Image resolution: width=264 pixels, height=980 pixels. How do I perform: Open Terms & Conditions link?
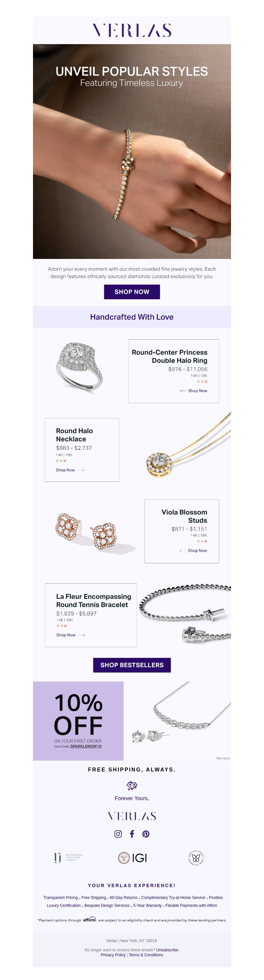146,955
